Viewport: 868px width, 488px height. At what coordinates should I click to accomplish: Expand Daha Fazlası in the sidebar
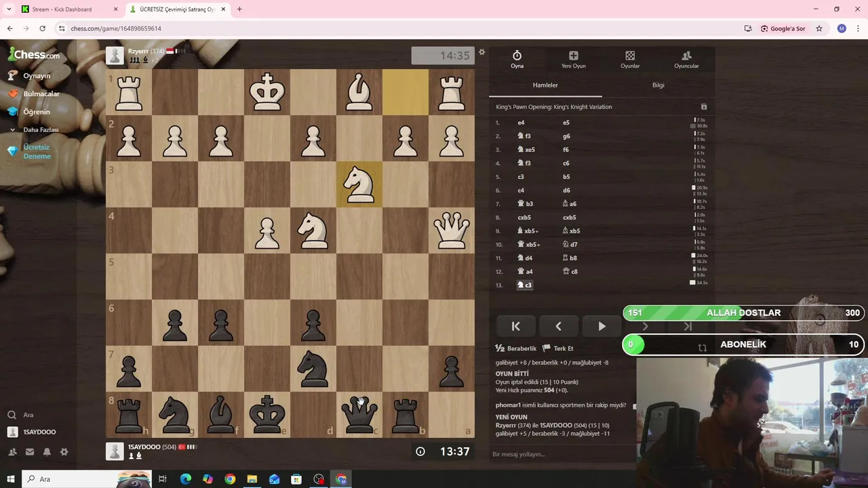pos(34,129)
